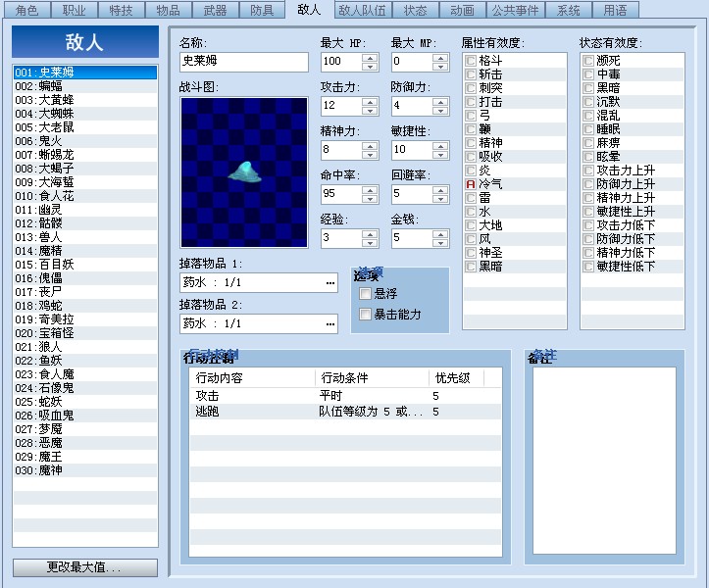The width and height of the screenshot is (709, 588).
Task: Toggle 睡眠 state efficiency box
Action: click(587, 129)
